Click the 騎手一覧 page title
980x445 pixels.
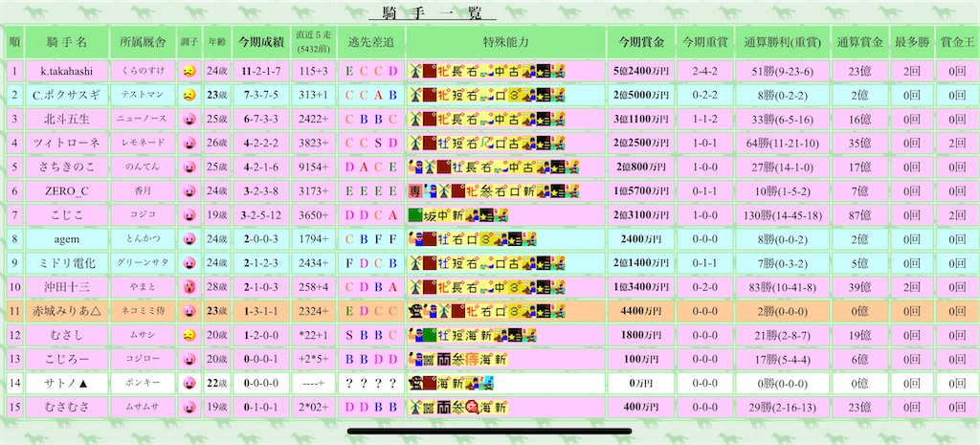pyautogui.click(x=433, y=12)
